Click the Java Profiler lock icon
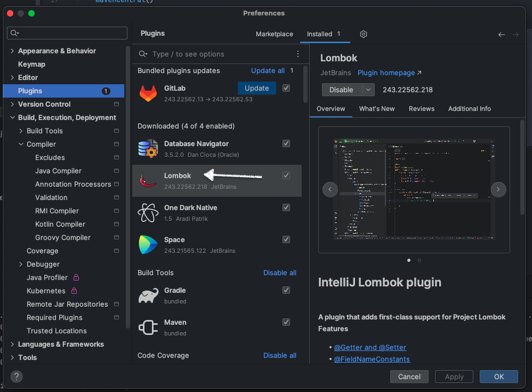The height and width of the screenshot is (392, 532). click(x=76, y=277)
